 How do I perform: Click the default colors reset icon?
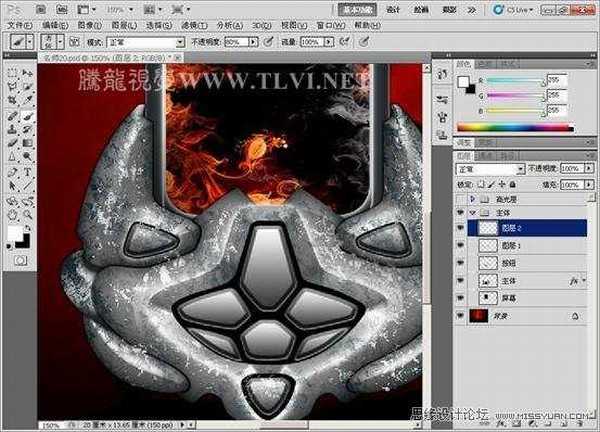(x=9, y=246)
